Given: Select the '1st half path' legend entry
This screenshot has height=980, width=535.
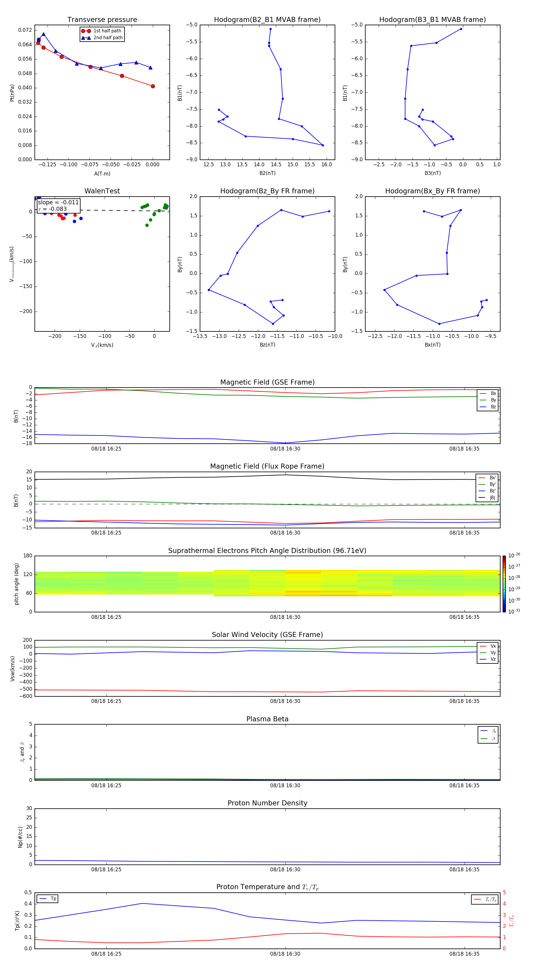Looking at the screenshot, I should pos(102,31).
